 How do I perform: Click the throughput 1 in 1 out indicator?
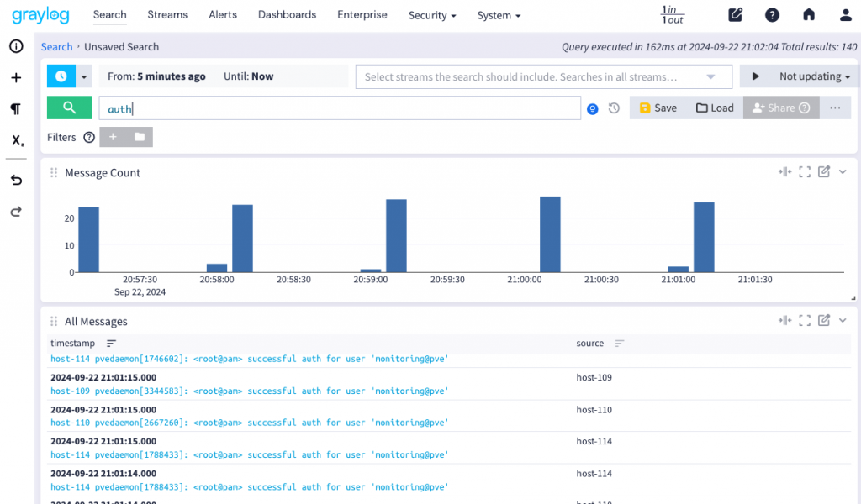point(672,15)
